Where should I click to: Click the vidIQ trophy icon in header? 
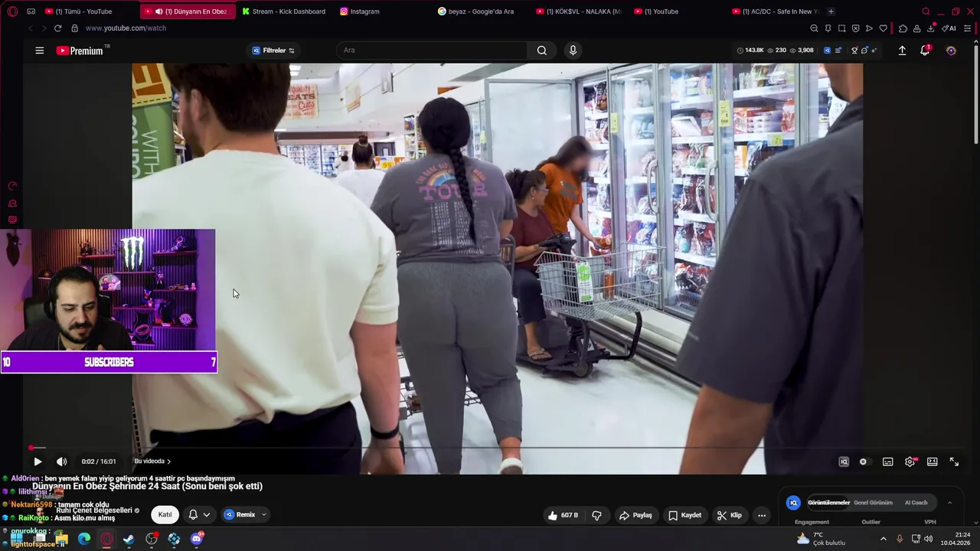coord(854,51)
